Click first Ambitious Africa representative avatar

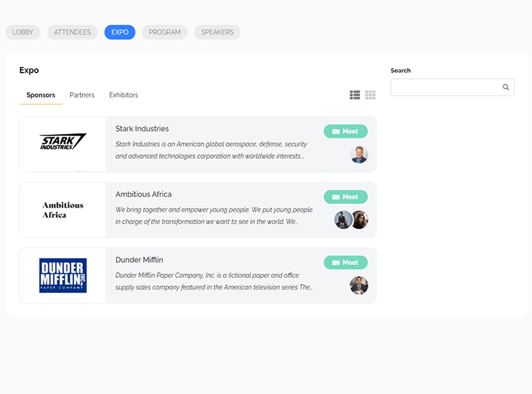pyautogui.click(x=343, y=220)
